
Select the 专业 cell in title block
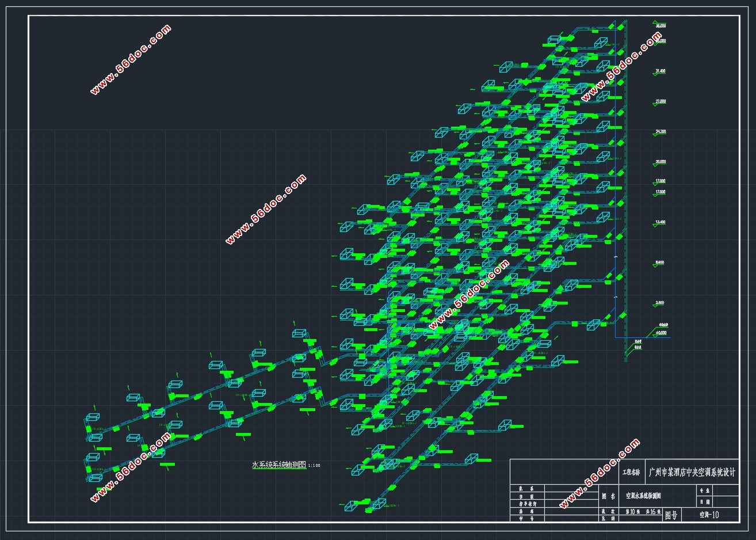(704, 490)
